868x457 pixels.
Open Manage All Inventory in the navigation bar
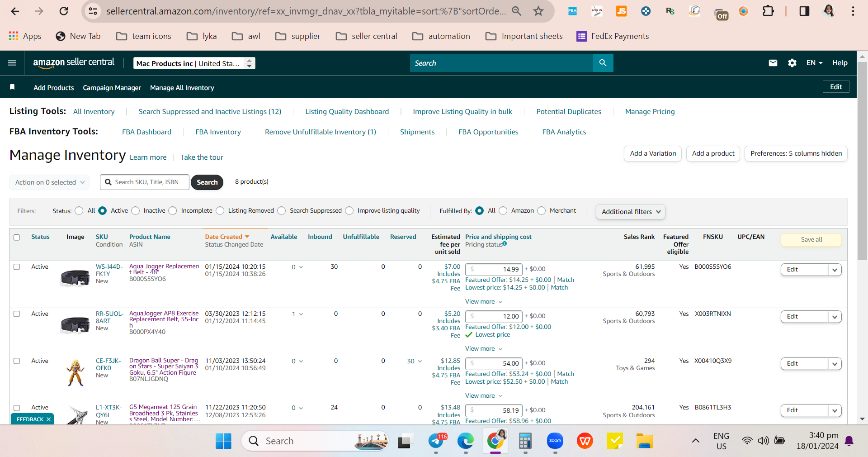[x=182, y=87]
